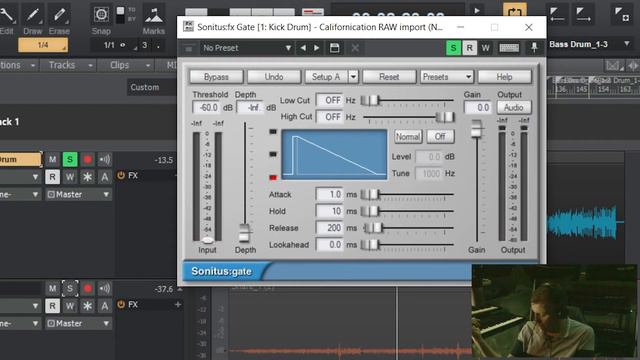
Task: Add an effect to the second track FX bin
Action: pyautogui.click(x=178, y=304)
